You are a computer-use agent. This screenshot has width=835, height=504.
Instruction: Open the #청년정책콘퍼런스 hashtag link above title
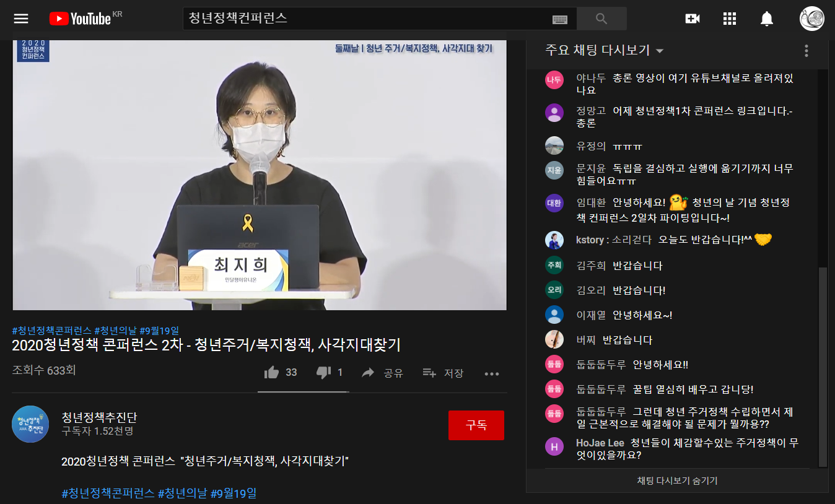(52, 330)
